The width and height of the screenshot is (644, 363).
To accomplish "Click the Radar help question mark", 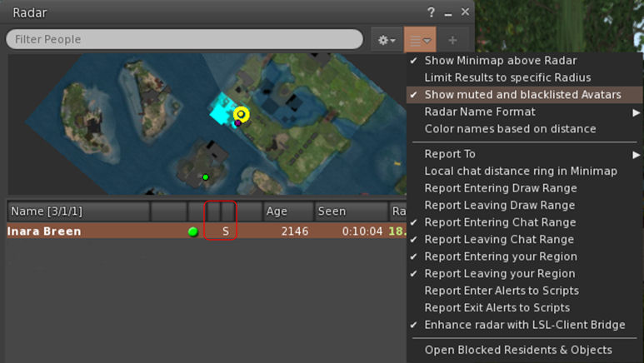I will (432, 12).
